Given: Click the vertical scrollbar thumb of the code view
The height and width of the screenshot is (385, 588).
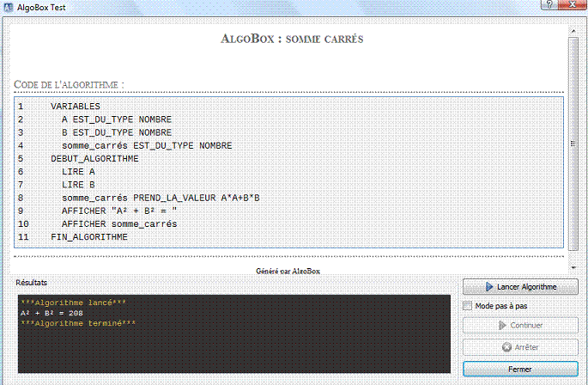Looking at the screenshot, I should click(573, 144).
